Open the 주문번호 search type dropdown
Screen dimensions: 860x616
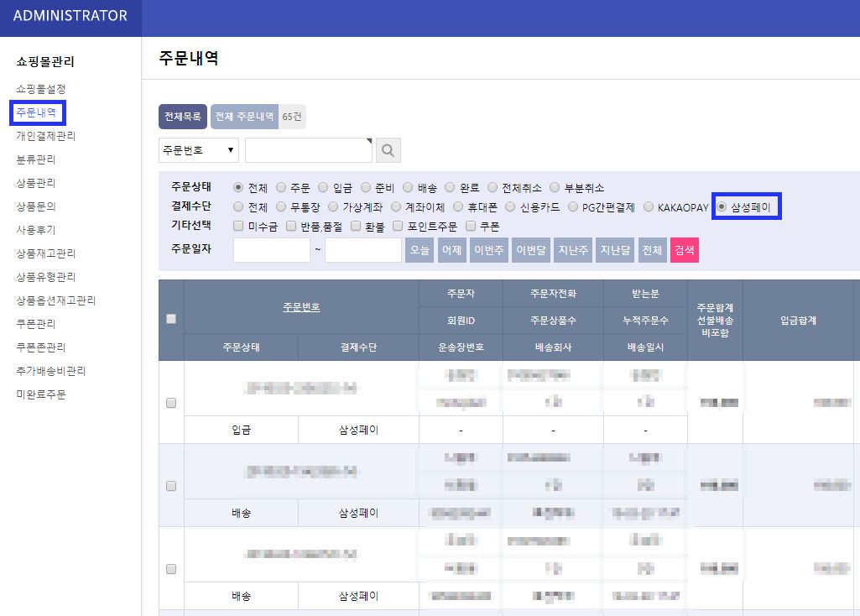click(x=198, y=151)
